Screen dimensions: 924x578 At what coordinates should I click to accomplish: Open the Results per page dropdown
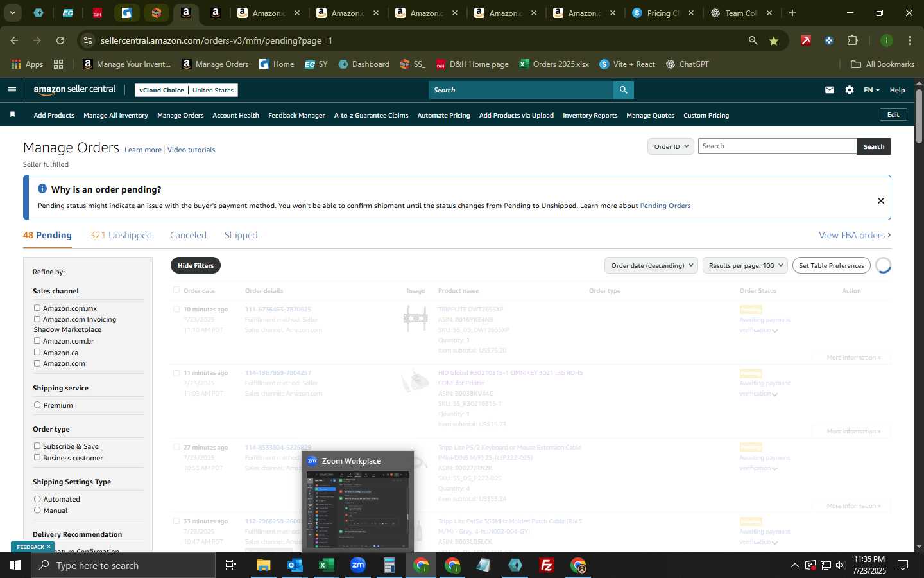coord(745,265)
